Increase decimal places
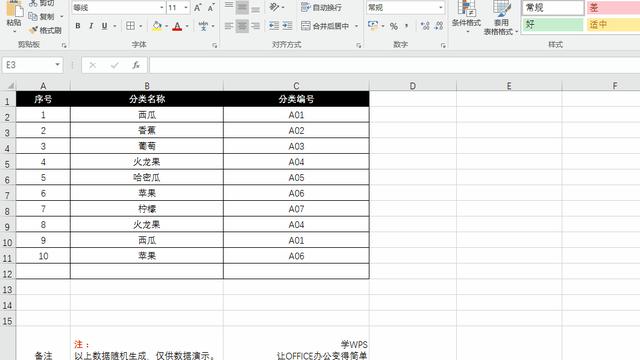The image size is (640, 360). [x=425, y=26]
